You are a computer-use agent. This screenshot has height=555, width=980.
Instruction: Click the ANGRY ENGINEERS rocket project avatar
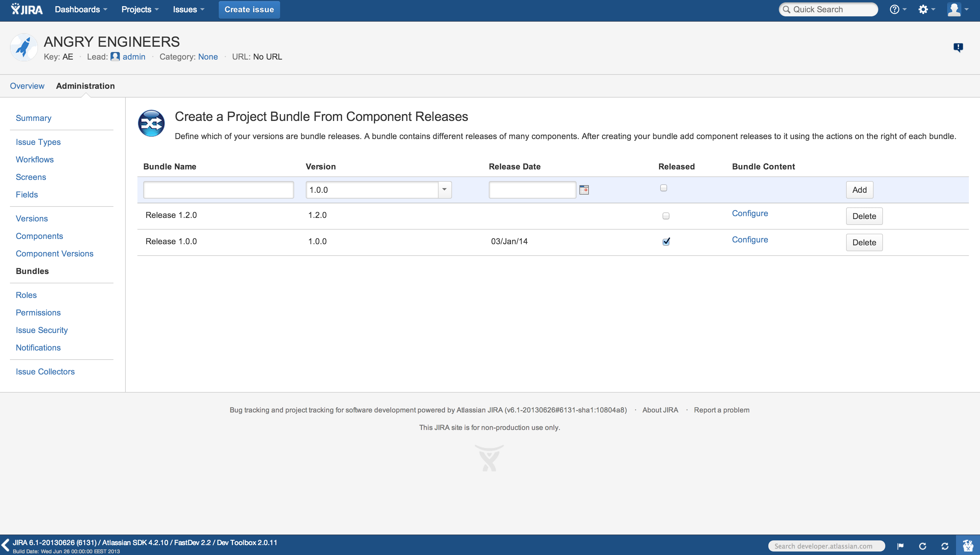pyautogui.click(x=24, y=47)
